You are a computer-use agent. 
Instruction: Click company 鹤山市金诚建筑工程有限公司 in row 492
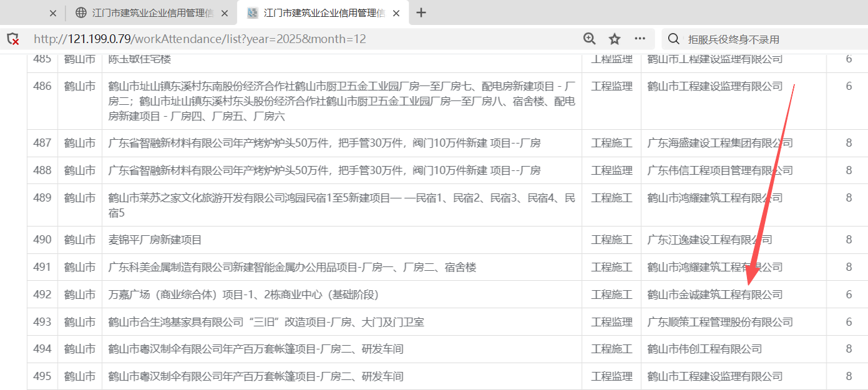click(x=714, y=295)
